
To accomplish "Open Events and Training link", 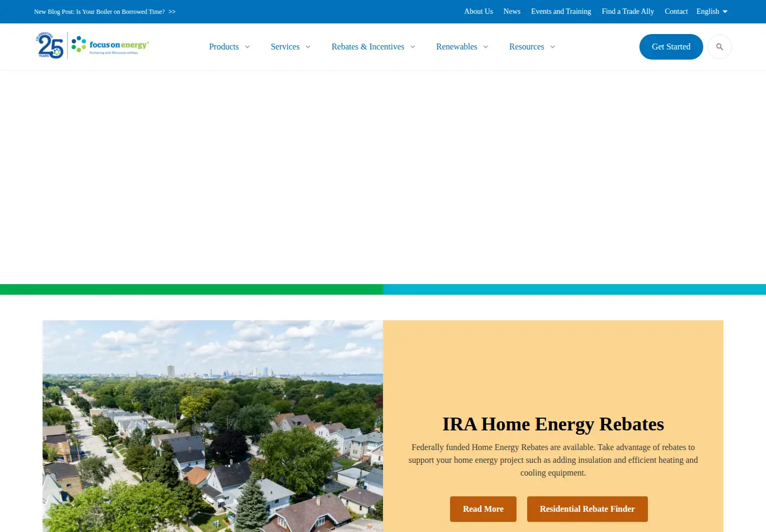I will coord(561,11).
